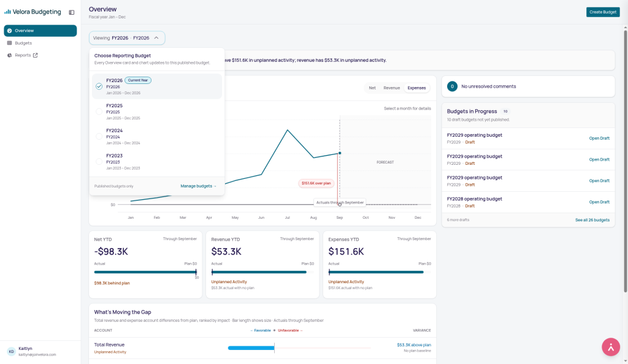Click See all 26 budgets link

point(592,220)
